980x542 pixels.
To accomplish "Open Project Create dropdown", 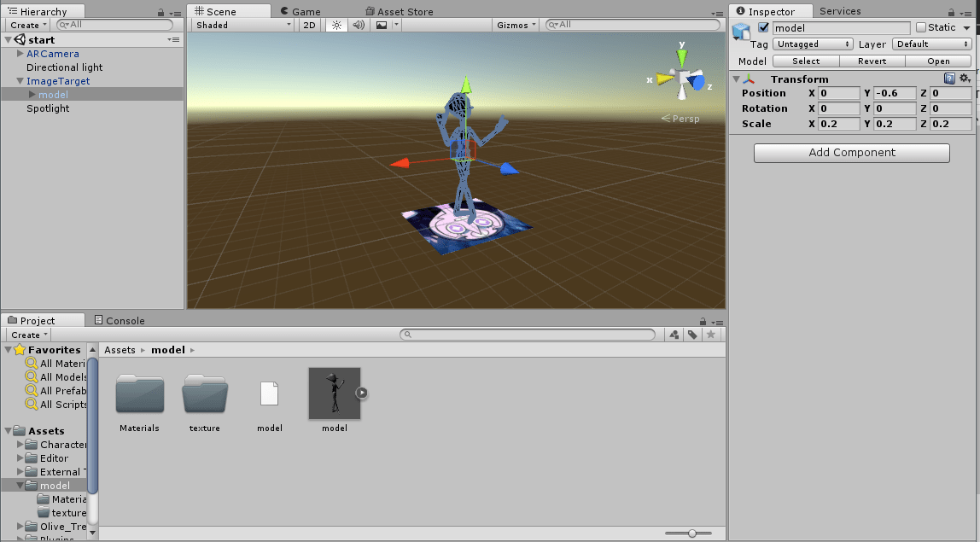I will [29, 335].
